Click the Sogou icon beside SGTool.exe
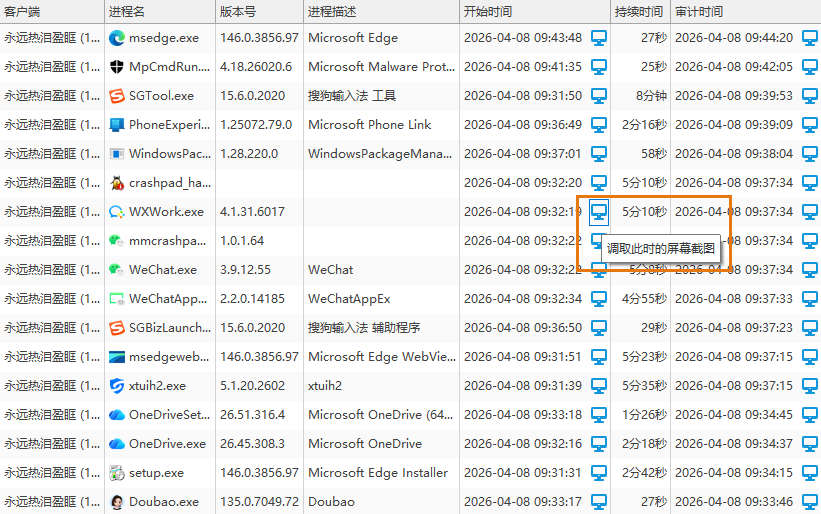 tap(117, 96)
